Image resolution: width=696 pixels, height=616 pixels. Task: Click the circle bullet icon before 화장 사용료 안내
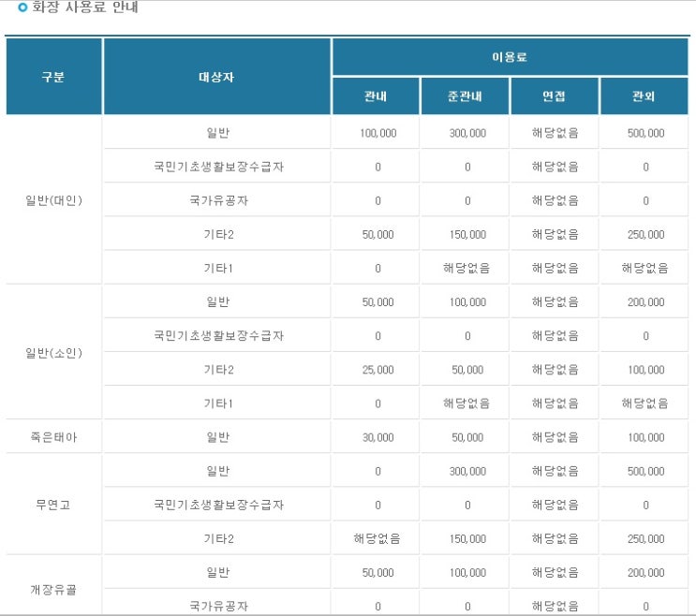(22, 7)
